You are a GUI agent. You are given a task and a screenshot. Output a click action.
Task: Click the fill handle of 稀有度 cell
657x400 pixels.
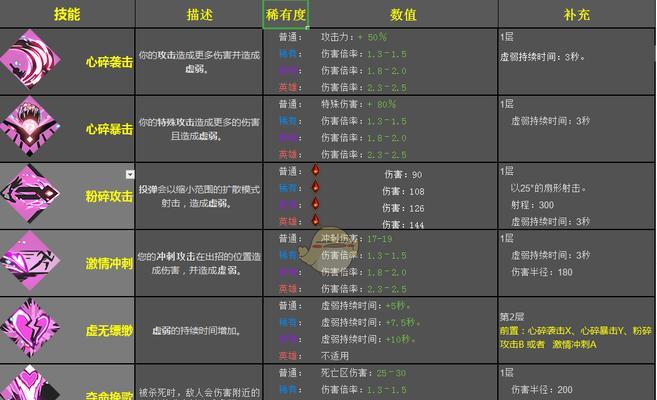[308, 28]
